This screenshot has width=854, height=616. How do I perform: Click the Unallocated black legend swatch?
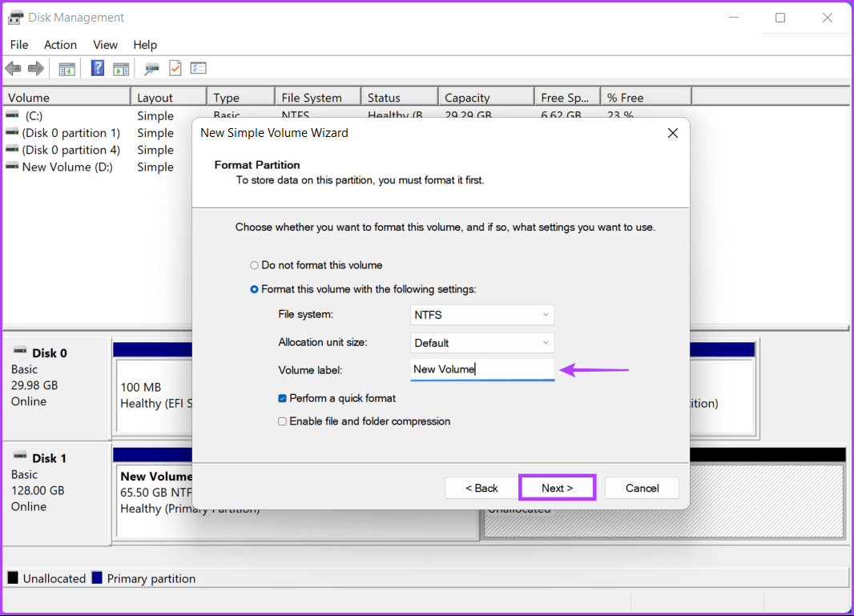[x=13, y=578]
